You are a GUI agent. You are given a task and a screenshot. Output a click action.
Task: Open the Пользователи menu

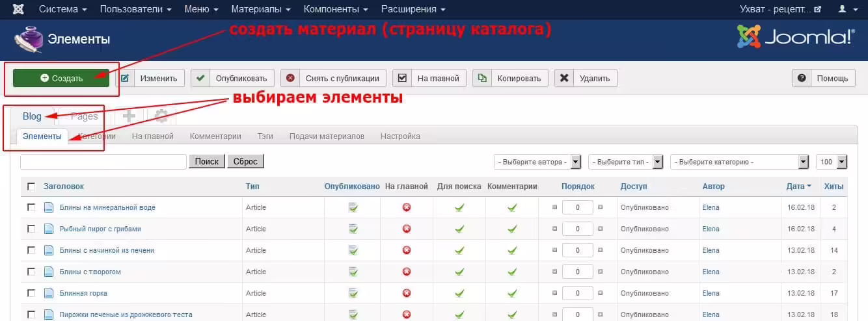point(136,9)
